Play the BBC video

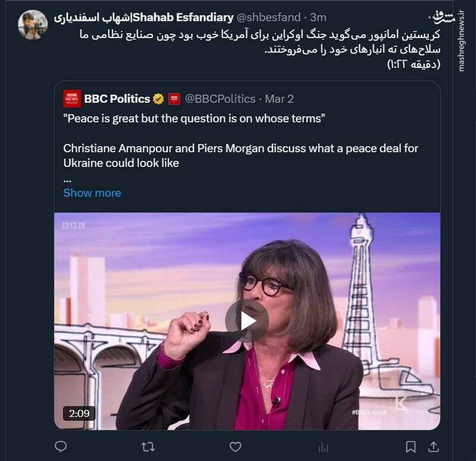coord(247,321)
